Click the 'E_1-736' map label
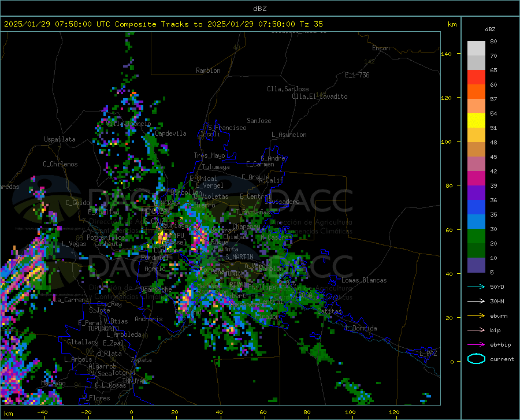This screenshot has width=520, height=420. pos(357,75)
